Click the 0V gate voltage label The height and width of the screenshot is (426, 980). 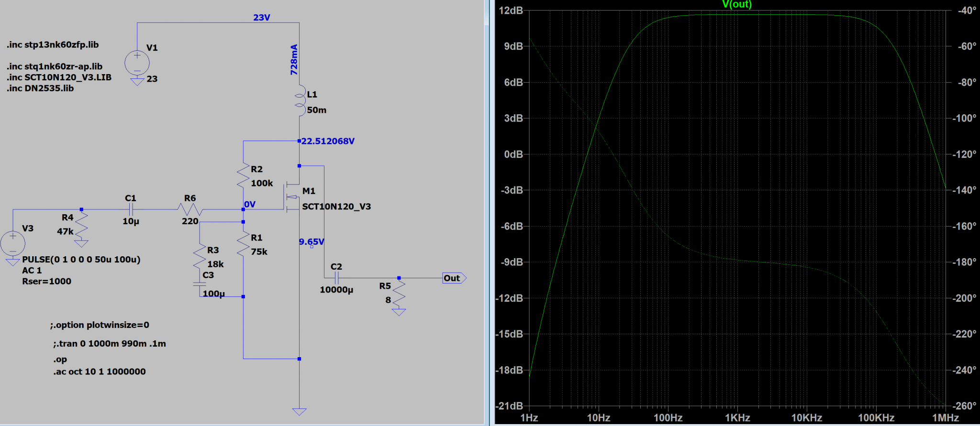click(250, 205)
